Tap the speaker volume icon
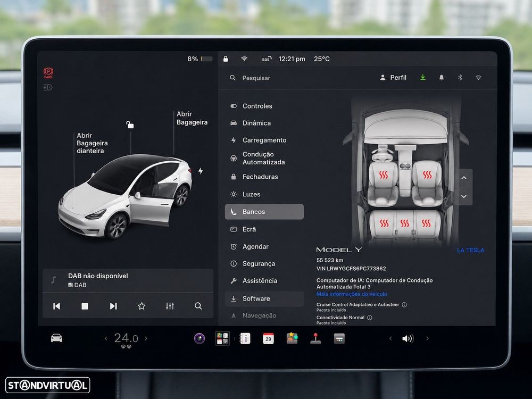Screen dimensions: 532x399 pos(408,338)
